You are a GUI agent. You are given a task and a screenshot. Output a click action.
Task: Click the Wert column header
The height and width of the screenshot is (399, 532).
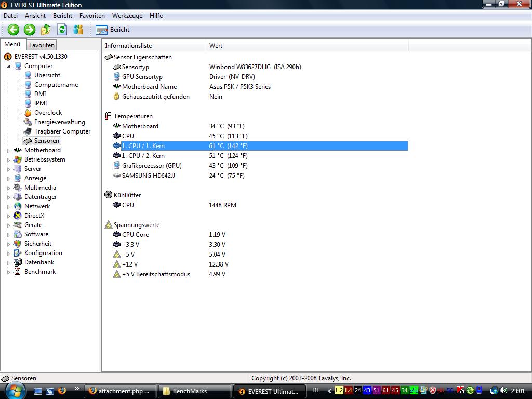click(307, 46)
